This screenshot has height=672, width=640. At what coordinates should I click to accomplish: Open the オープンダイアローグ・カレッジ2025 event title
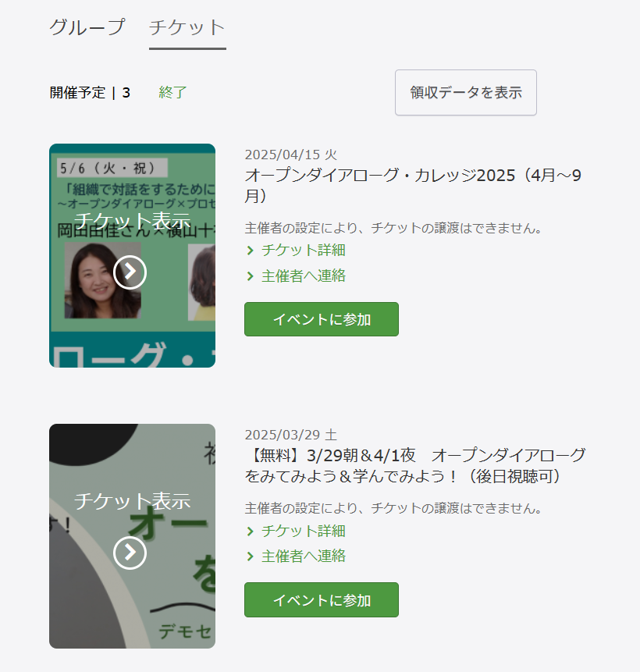413,186
